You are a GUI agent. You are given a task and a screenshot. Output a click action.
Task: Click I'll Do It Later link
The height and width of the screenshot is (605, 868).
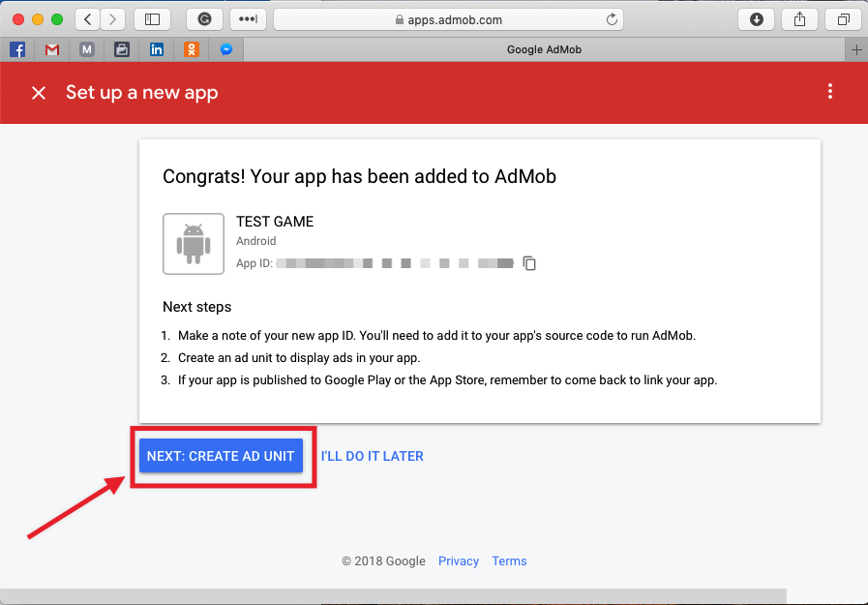pos(372,456)
